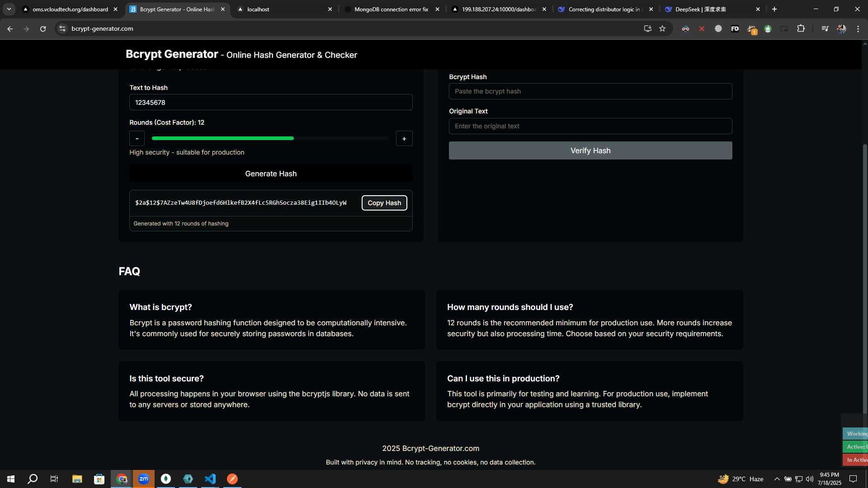Click 'Is this tool secure?' heading
Image resolution: width=868 pixels, height=488 pixels.
coord(166,379)
